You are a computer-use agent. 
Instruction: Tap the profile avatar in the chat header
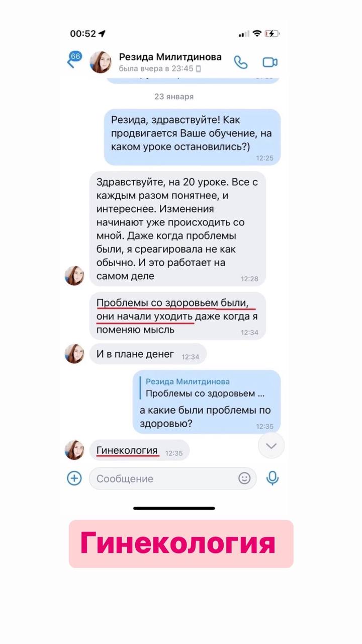[101, 62]
